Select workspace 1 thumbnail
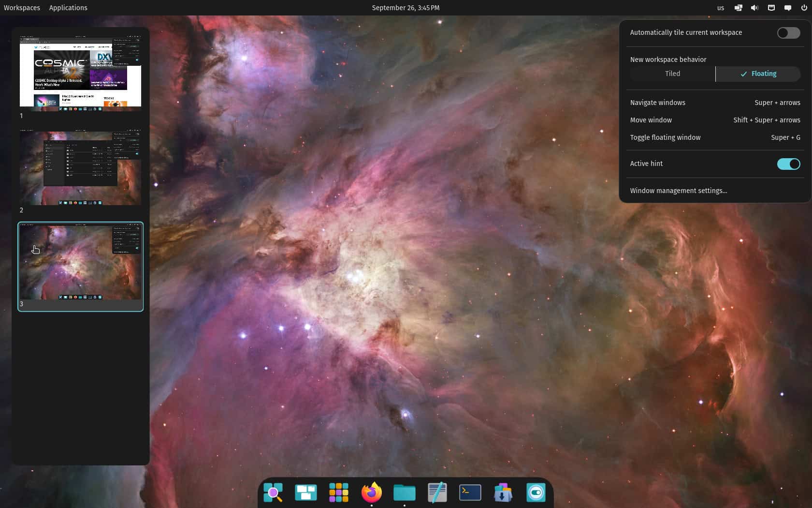Screen dimensions: 812x508 coord(80,73)
